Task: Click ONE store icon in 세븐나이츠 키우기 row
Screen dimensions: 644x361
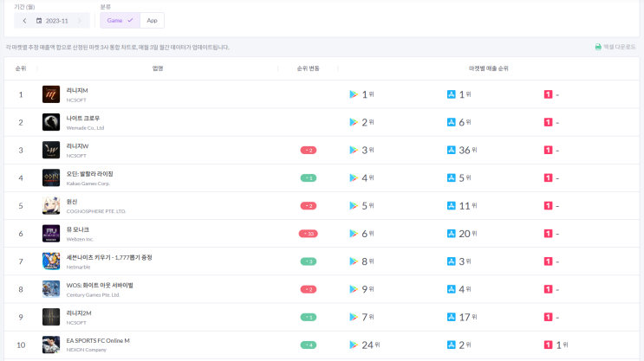Action: coord(548,261)
